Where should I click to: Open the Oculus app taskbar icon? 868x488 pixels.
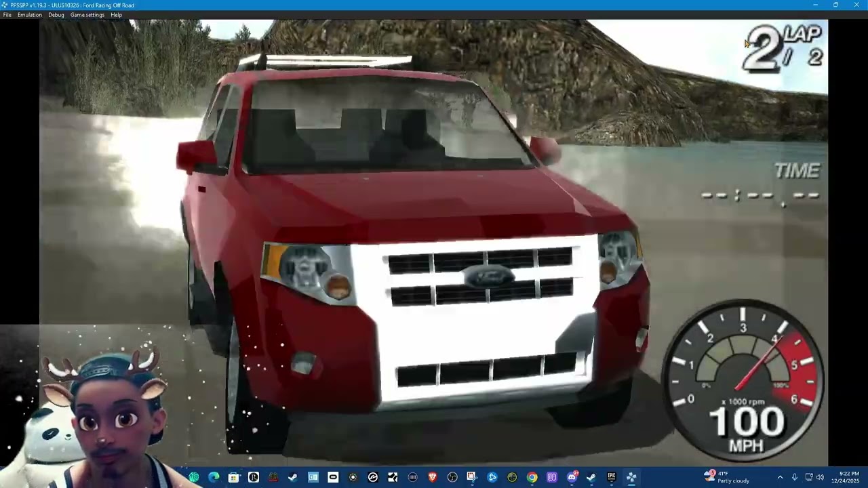(332, 477)
